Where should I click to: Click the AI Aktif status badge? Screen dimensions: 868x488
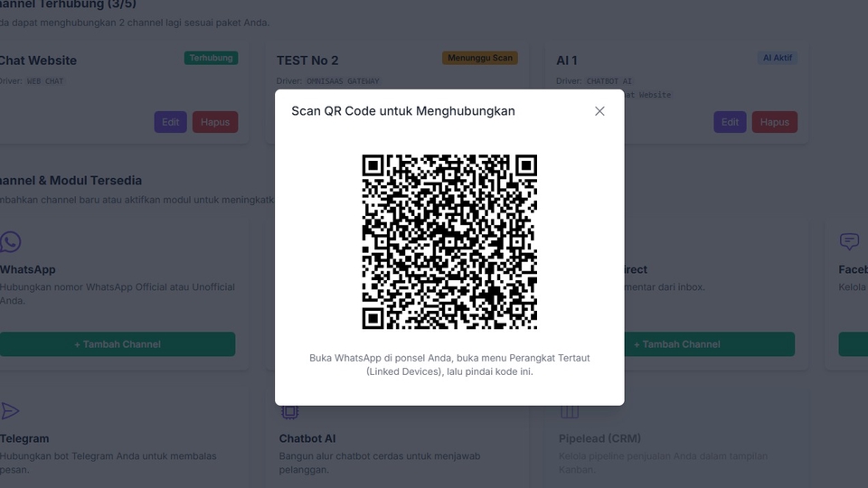(777, 58)
